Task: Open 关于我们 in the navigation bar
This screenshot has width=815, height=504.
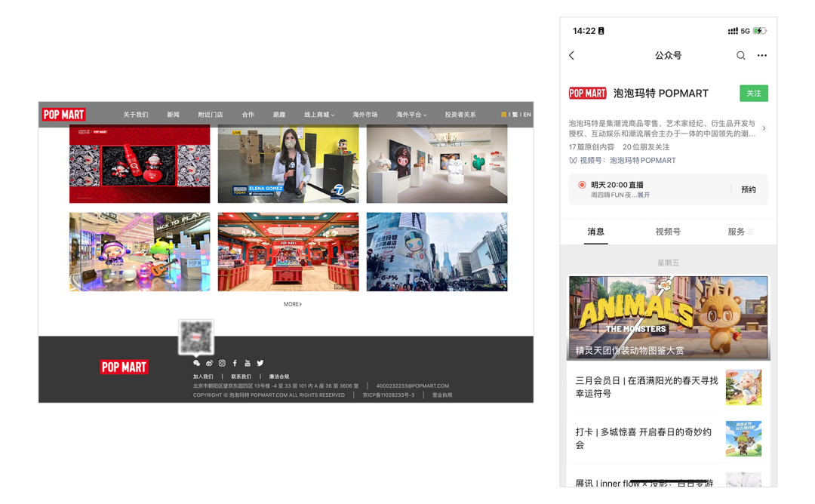Action: point(136,115)
